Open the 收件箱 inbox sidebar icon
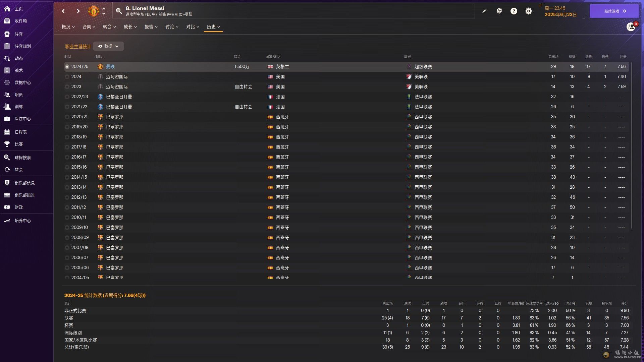 (x=7, y=21)
